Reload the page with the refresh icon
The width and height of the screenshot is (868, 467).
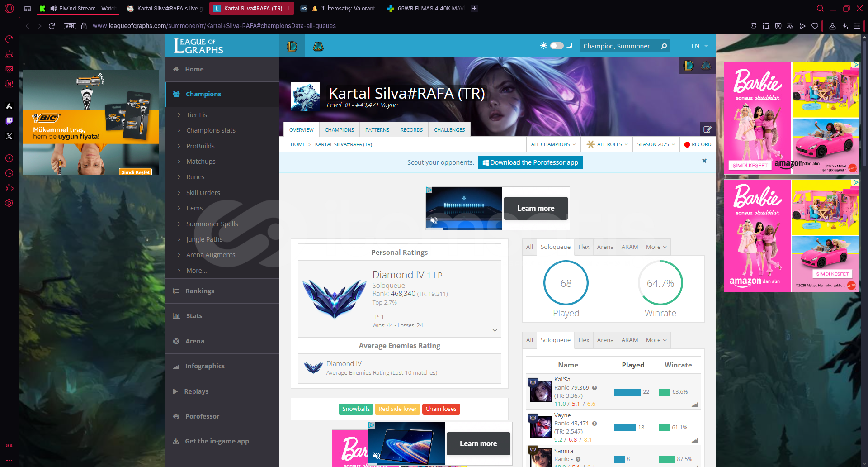(x=52, y=26)
